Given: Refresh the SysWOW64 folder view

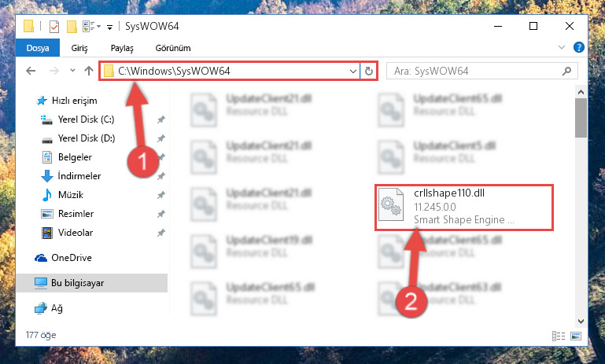Looking at the screenshot, I should point(369,71).
